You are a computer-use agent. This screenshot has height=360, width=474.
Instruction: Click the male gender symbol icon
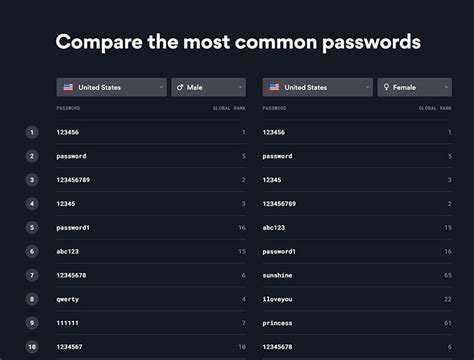(x=180, y=87)
